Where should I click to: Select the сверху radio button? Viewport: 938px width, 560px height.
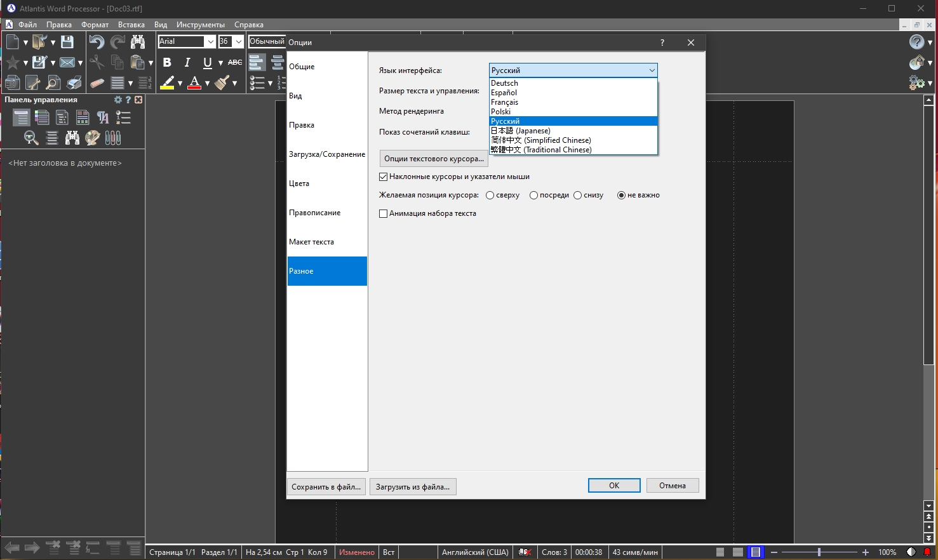490,196
